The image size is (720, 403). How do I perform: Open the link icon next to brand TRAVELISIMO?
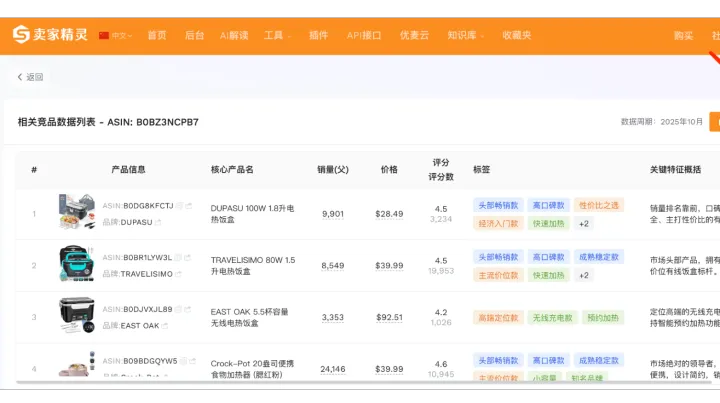point(178,274)
